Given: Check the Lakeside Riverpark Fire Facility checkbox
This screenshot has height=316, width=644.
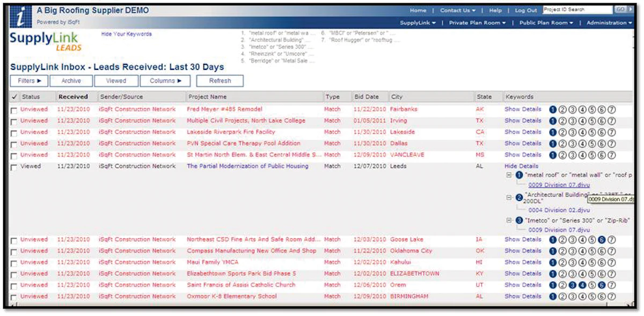Looking at the screenshot, I should coord(14,133).
